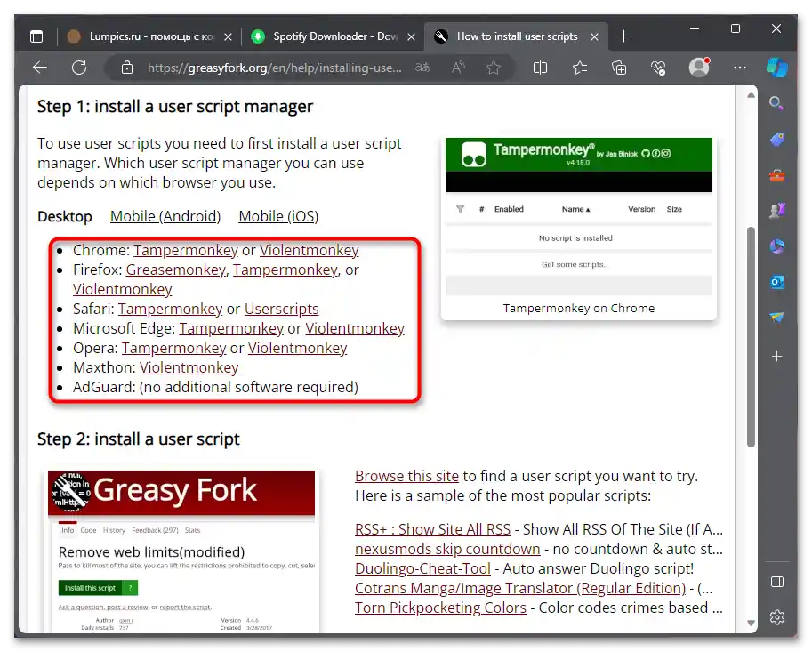Open the Games sidebar icon

pyautogui.click(x=776, y=210)
